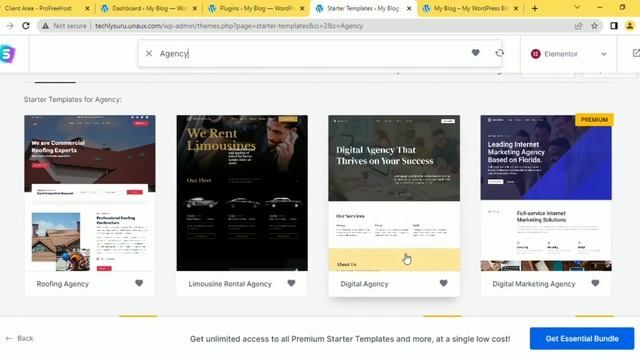This screenshot has height=360, width=640.
Task: Favorite the Digital Agency template
Action: coord(444,283)
